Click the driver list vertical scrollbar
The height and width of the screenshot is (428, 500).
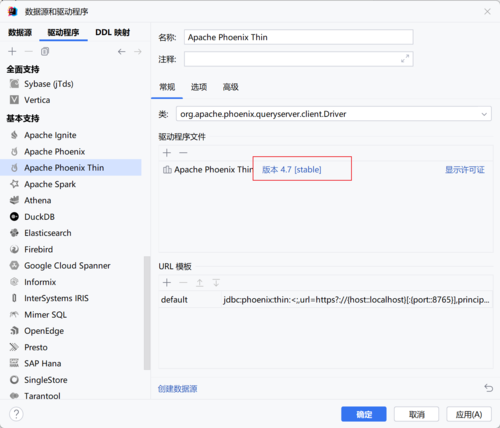pyautogui.click(x=147, y=313)
